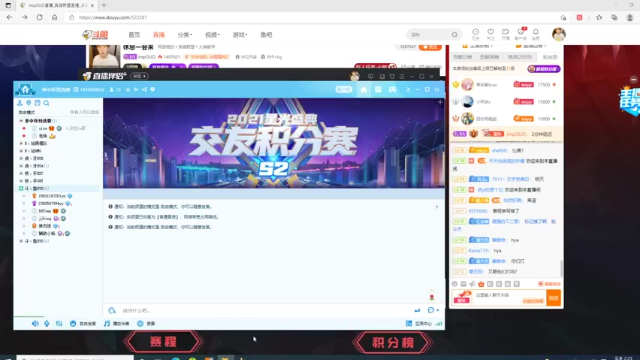Viewport: 640px width, 360px height.
Task: Switch to the 贡献周榜 rank tab
Action: click(x=489, y=57)
